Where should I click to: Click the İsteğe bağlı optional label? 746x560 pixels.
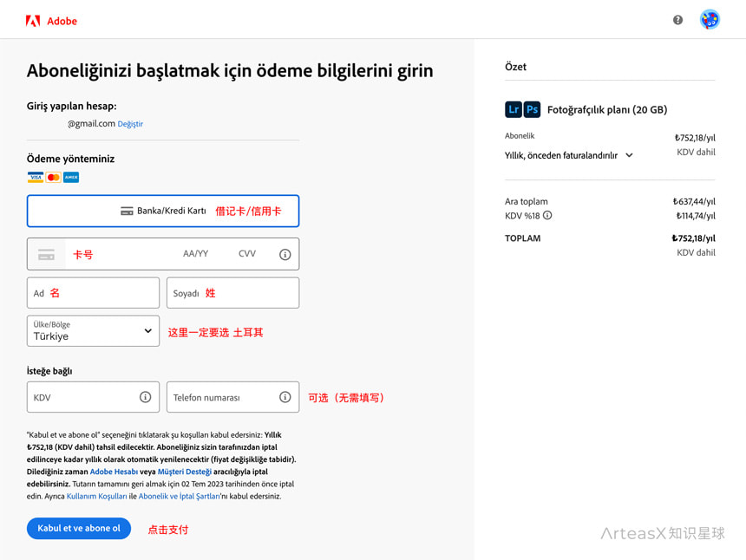pos(49,371)
